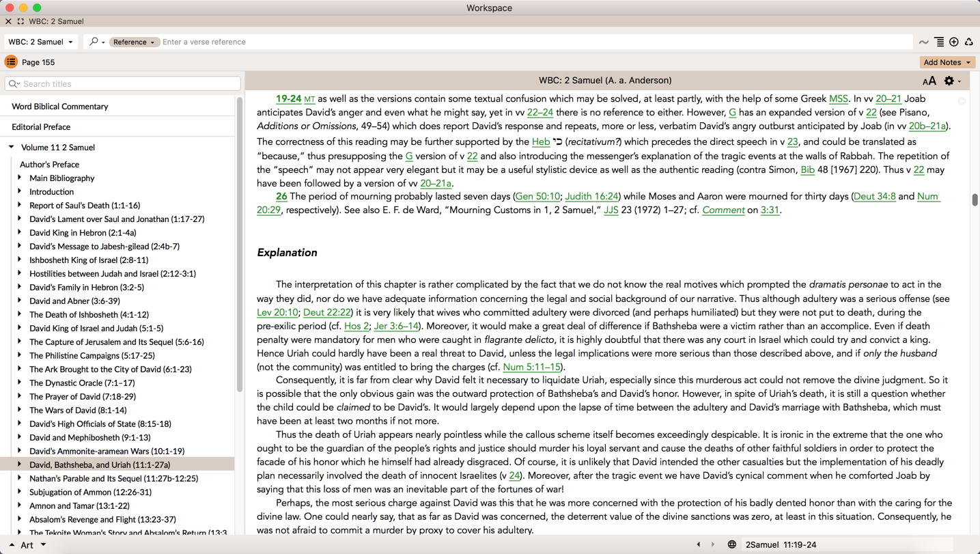Image resolution: width=980 pixels, height=554 pixels.
Task: Click the macOS green maximize button
Action: click(x=37, y=8)
